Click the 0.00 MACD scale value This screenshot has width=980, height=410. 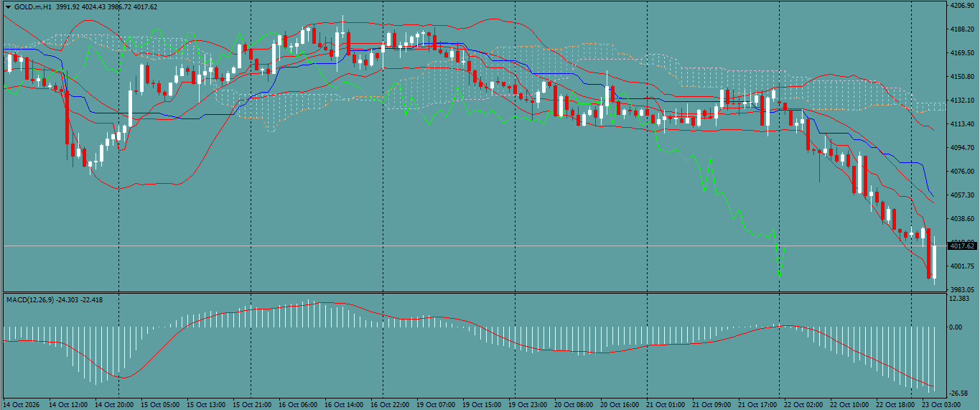pyautogui.click(x=957, y=327)
